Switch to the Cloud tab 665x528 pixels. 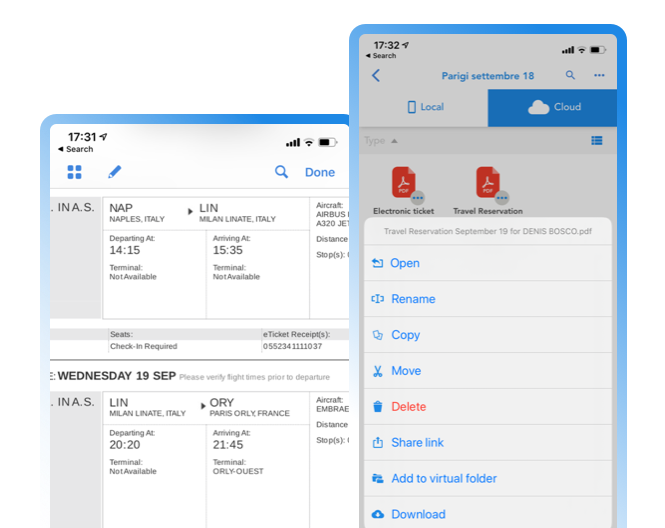pos(553,107)
